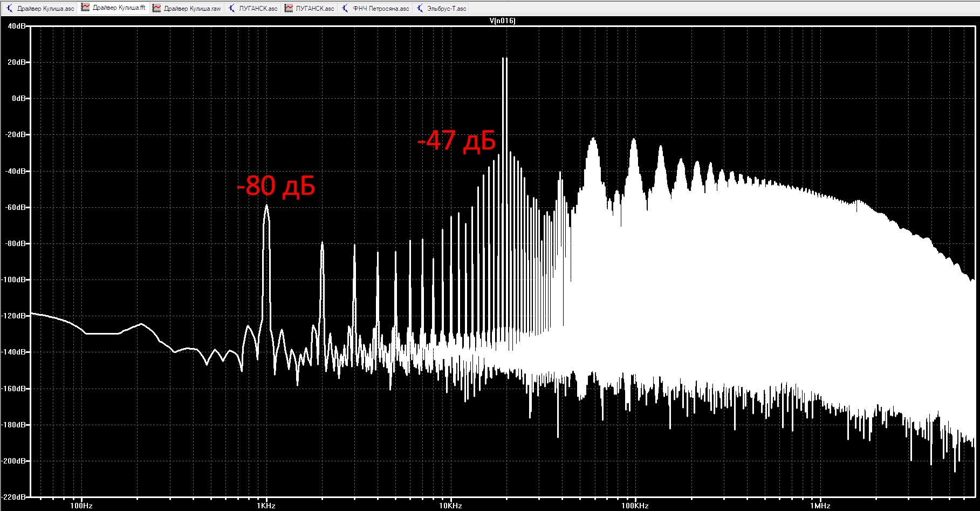The width and height of the screenshot is (980, 511).
Task: Click the 10KHz frequency axis label
Action: coord(450,506)
